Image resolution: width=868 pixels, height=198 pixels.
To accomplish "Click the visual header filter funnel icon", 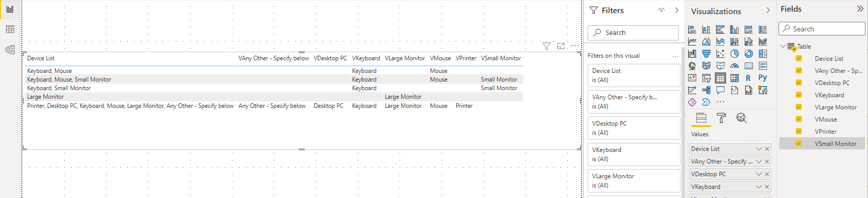I will [546, 46].
